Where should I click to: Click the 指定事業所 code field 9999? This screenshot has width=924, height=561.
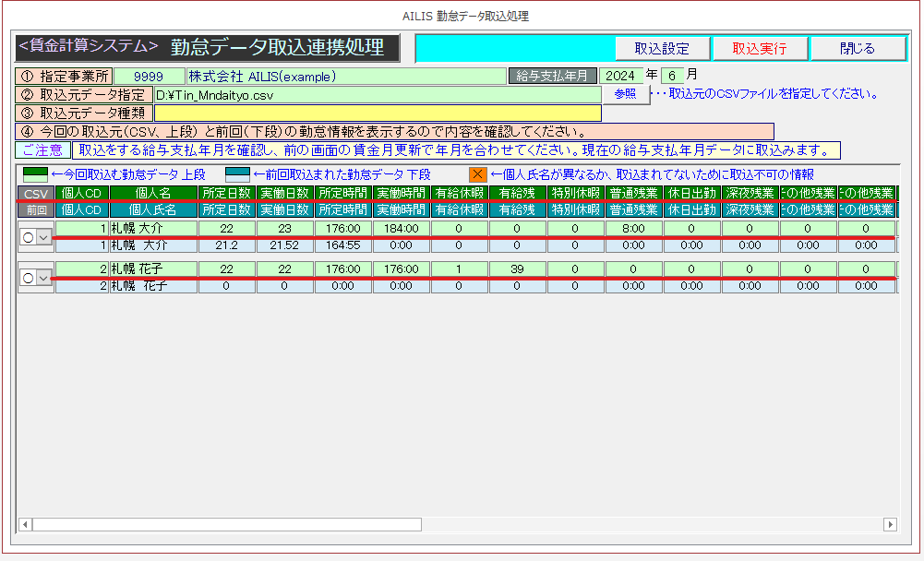click(x=148, y=76)
